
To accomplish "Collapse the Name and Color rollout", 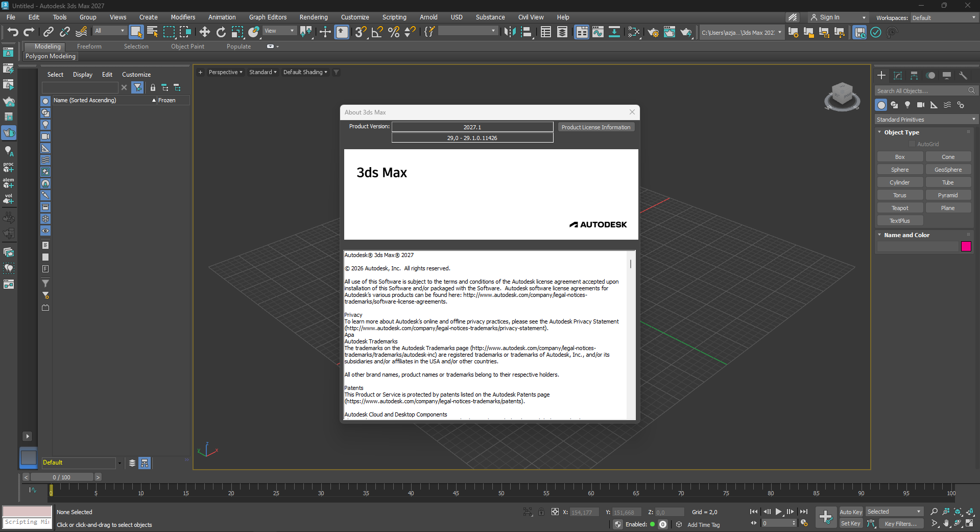I will (906, 235).
